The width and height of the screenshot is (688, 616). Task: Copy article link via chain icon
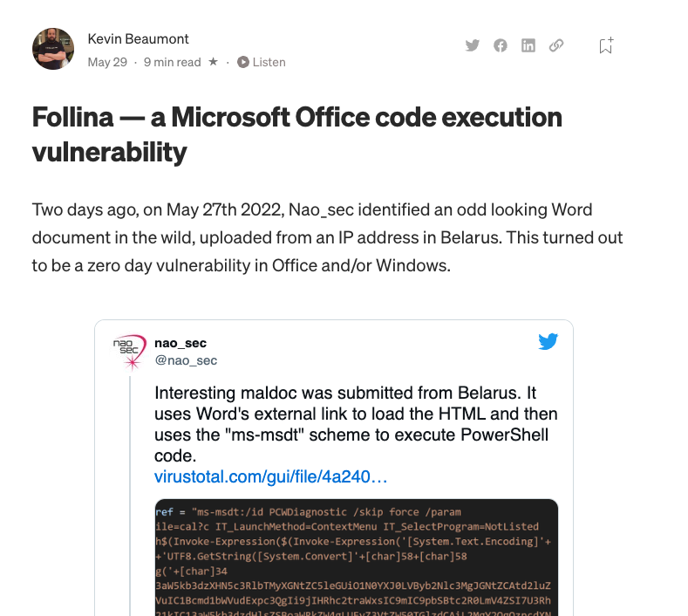pos(556,45)
